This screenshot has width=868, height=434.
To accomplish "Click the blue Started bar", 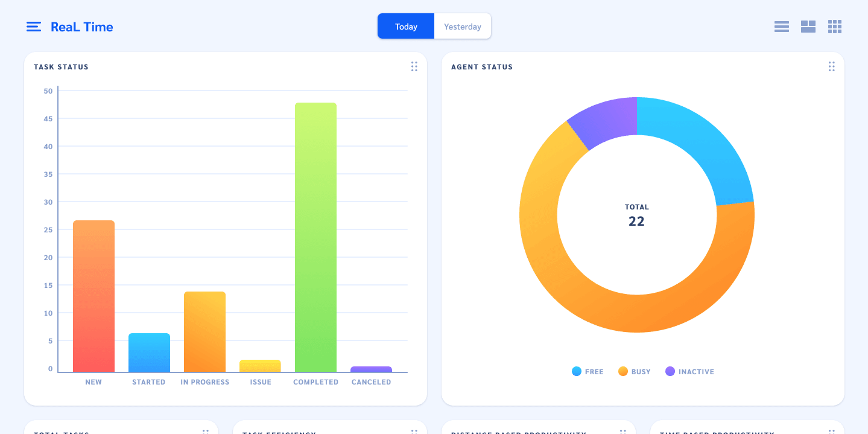I will 149,353.
